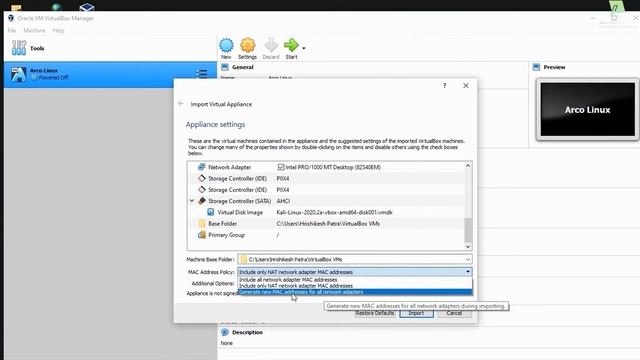Select the Network Adapter row icon

[x=202, y=167]
